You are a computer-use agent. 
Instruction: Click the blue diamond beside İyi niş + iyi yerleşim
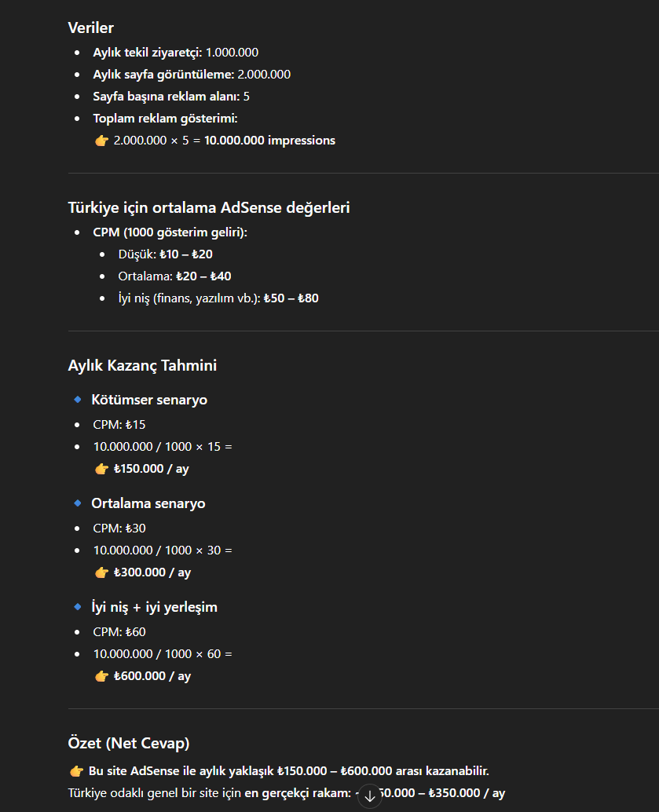click(x=78, y=606)
